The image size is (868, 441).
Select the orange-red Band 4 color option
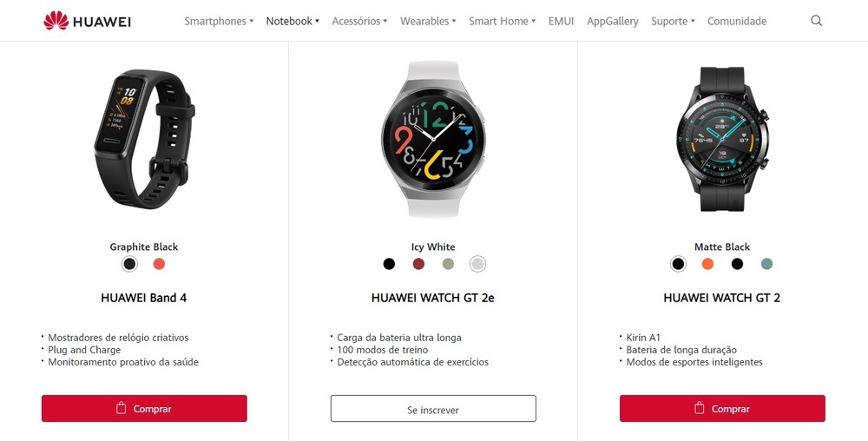coord(160,264)
